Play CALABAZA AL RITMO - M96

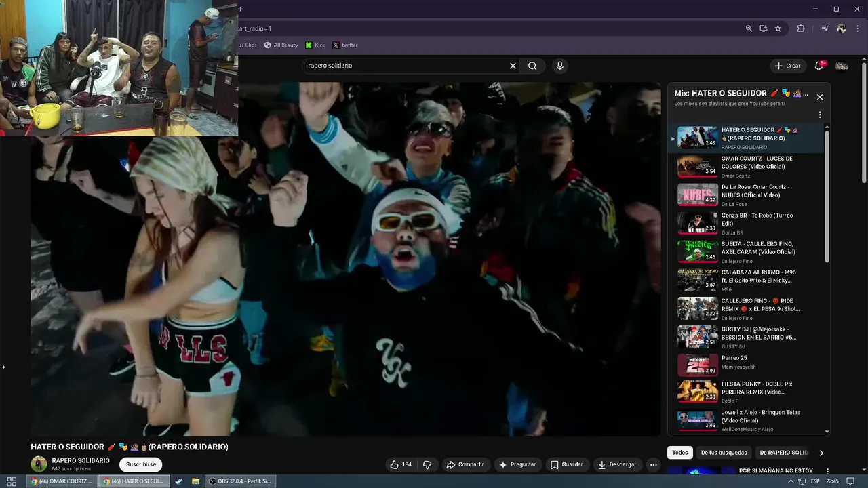click(x=746, y=280)
